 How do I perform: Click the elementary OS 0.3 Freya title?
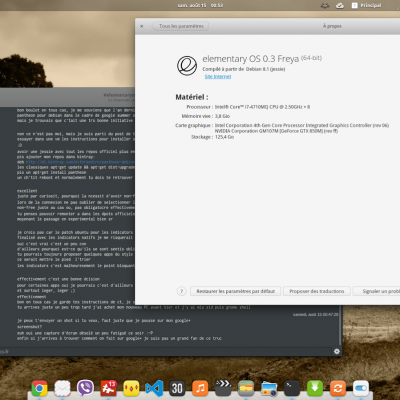251,59
